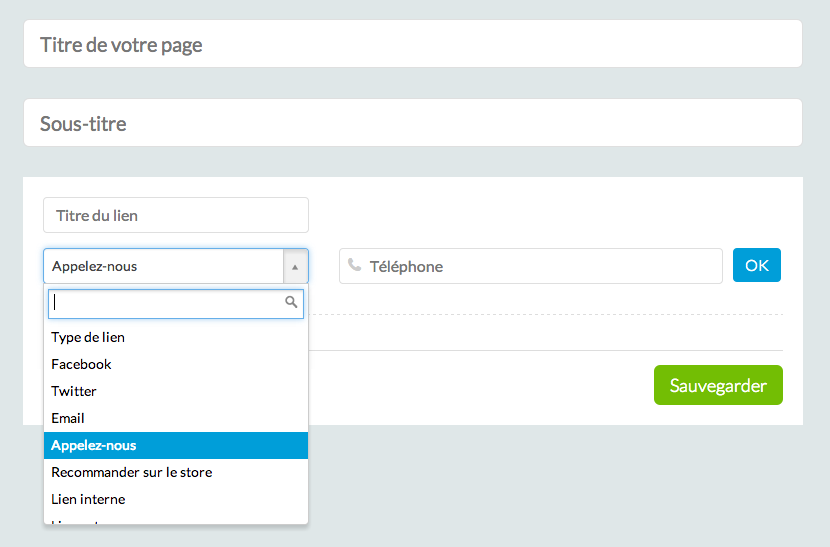Click into the Sous-titre field
This screenshot has width=830, height=547.
[x=412, y=124]
